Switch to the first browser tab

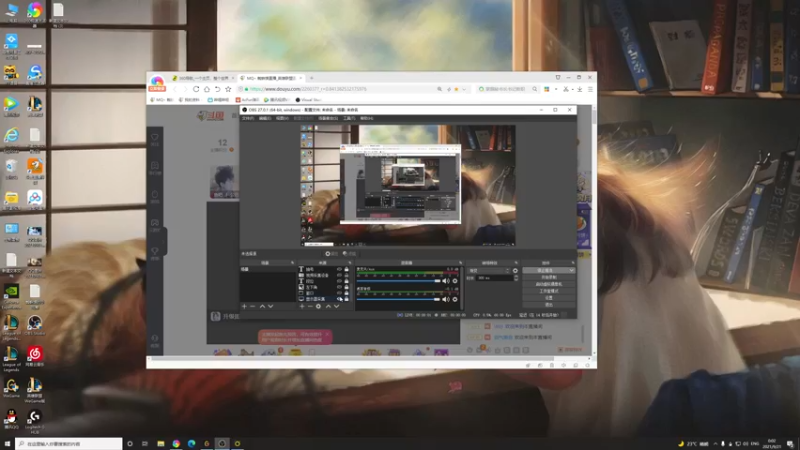(202, 78)
